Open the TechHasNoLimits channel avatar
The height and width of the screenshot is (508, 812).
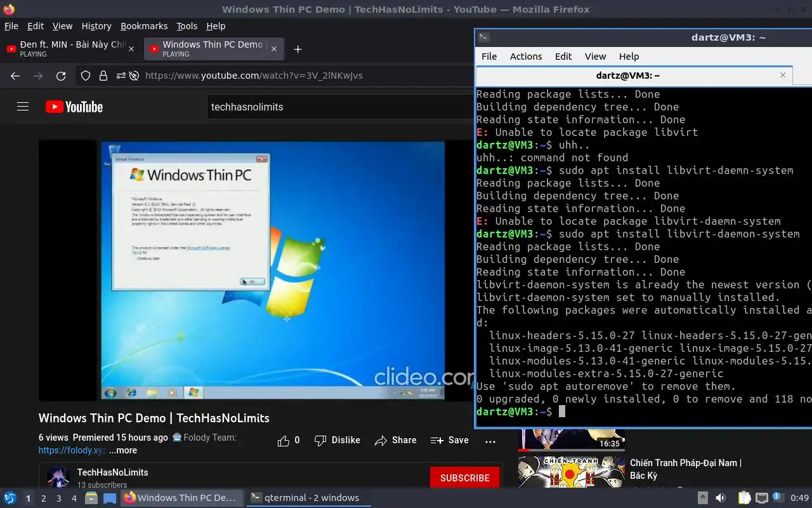pos(58,477)
